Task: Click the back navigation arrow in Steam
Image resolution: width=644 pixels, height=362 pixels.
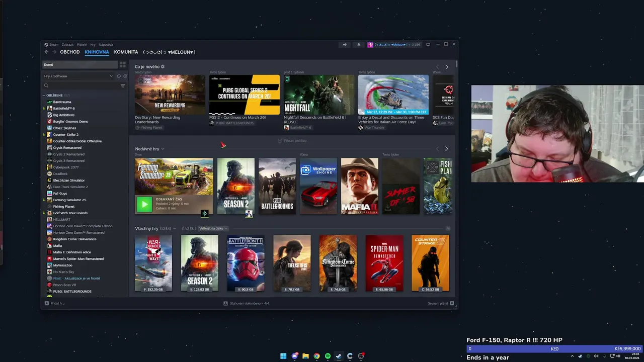Action: click(x=46, y=52)
